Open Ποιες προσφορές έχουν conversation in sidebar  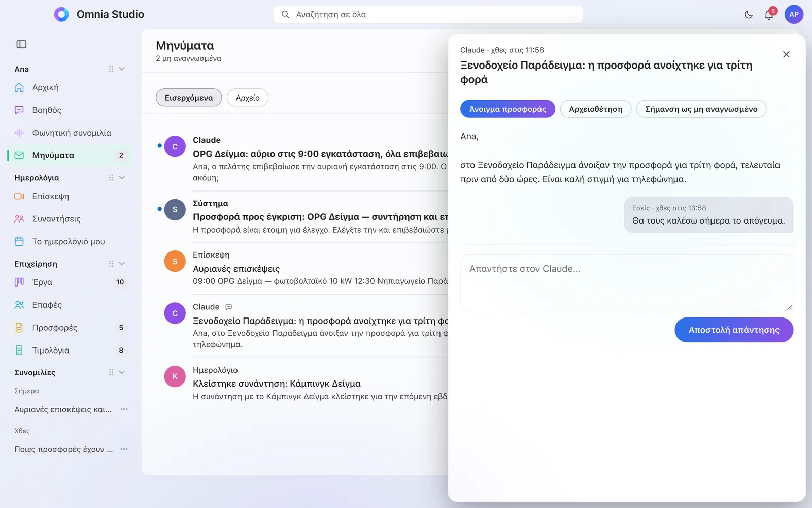point(63,449)
